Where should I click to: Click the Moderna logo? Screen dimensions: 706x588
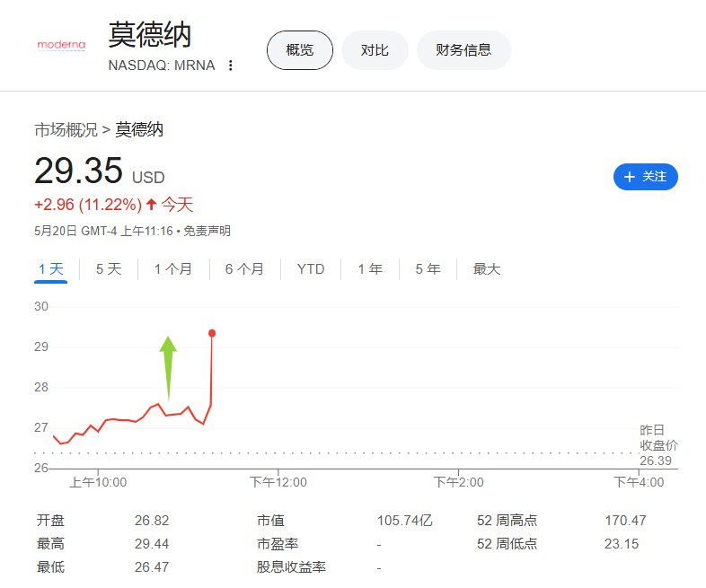pyautogui.click(x=61, y=45)
